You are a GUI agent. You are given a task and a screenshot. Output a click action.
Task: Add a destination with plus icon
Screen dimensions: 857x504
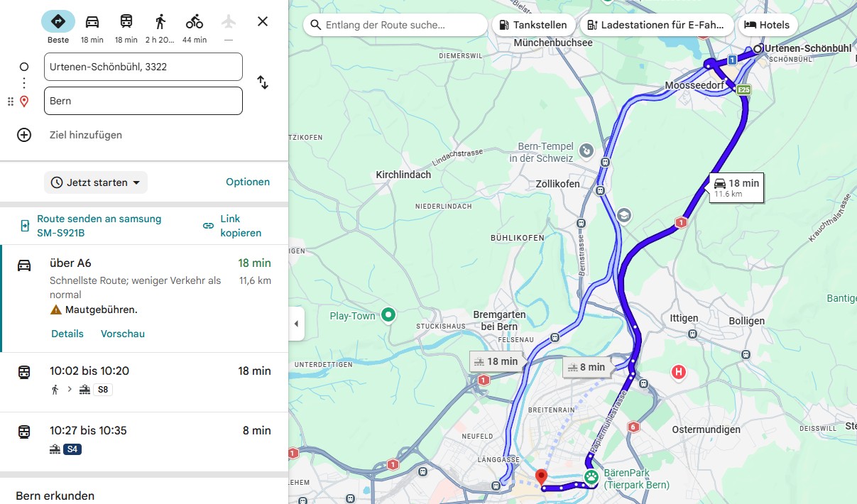(x=24, y=135)
